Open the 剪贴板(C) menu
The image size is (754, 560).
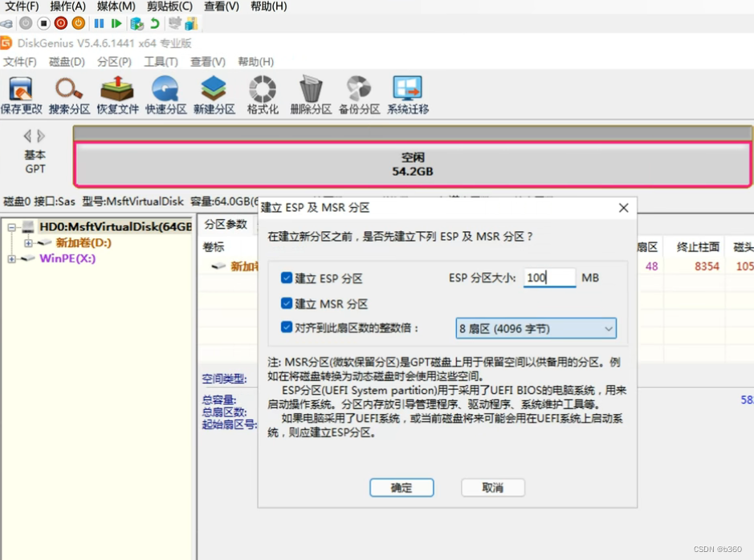pos(169,6)
